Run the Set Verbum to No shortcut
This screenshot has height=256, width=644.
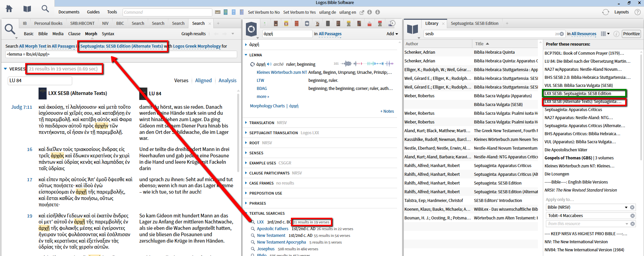click(264, 12)
